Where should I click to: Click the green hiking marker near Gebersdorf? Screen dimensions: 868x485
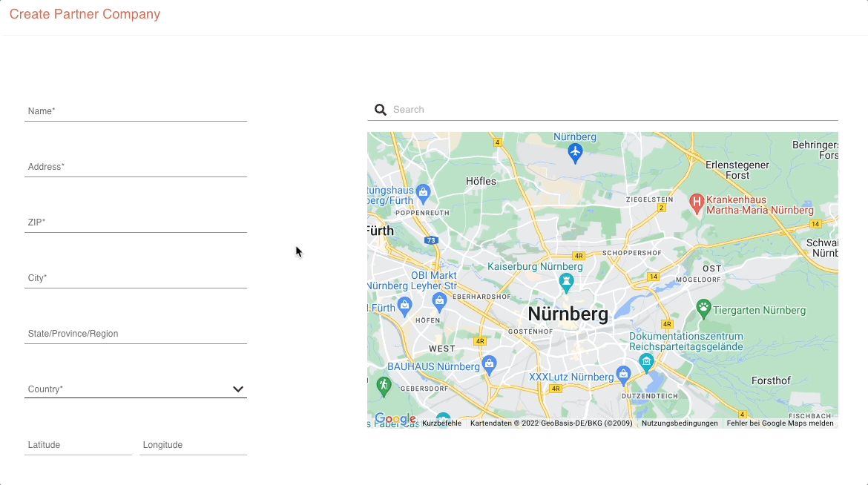384,386
